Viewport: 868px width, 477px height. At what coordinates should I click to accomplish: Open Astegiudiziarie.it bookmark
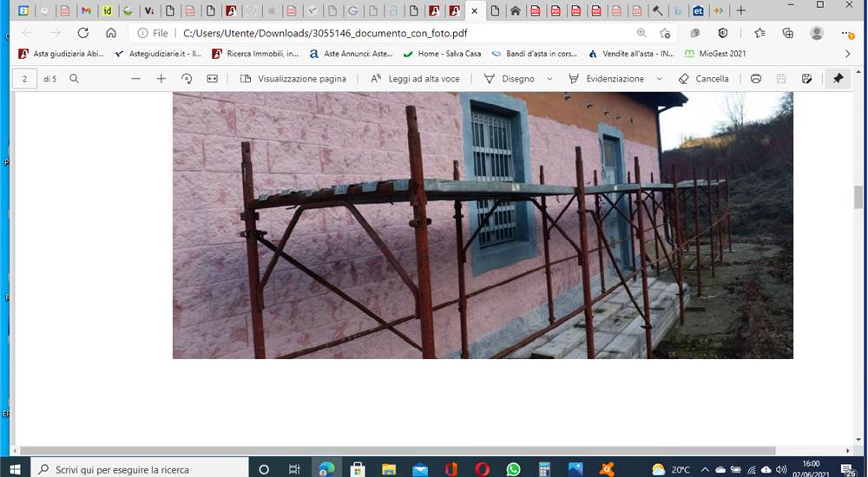(x=158, y=54)
